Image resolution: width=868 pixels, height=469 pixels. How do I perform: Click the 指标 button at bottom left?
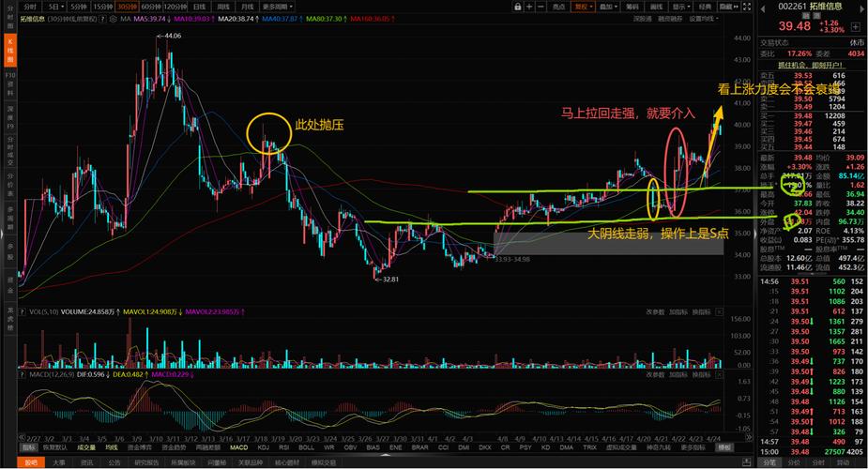[x=28, y=447]
